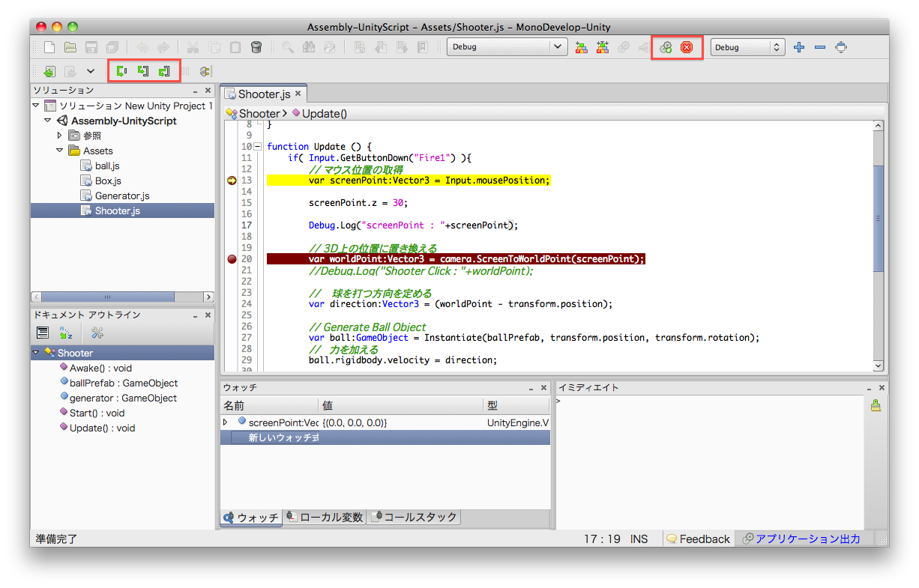919x588 pixels.
Task: Toggle INS insert mode in status bar
Action: point(639,539)
